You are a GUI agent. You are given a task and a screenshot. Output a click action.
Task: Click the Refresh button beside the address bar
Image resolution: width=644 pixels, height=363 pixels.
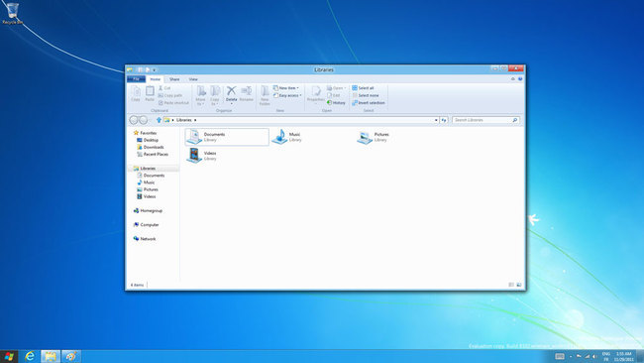pyautogui.click(x=444, y=120)
